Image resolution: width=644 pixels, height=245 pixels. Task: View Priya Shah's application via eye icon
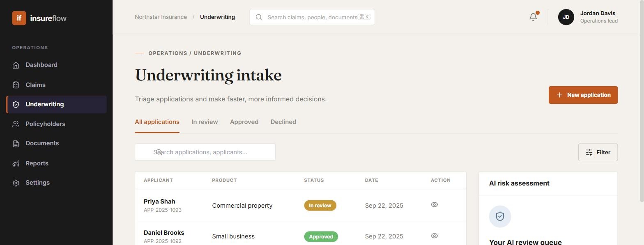pos(434,204)
